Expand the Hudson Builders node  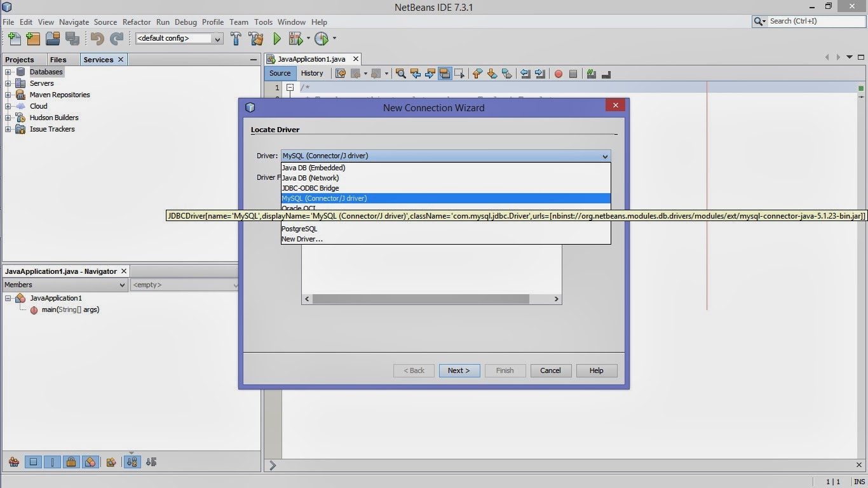coord(8,118)
